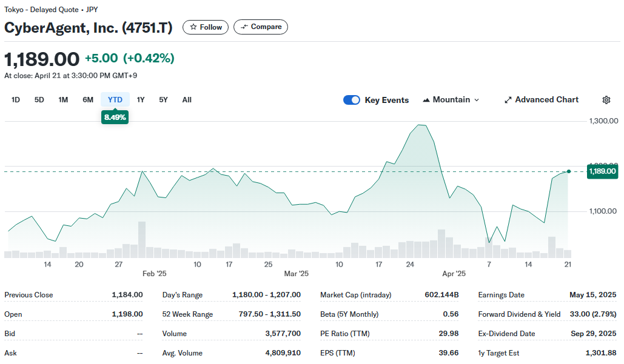
Task: Select the YTD range tab
Action: (x=115, y=100)
